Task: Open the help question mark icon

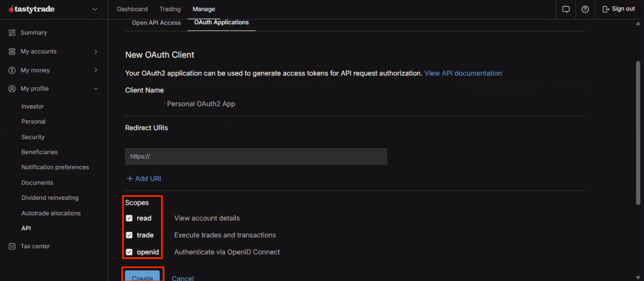Action: pos(585,9)
